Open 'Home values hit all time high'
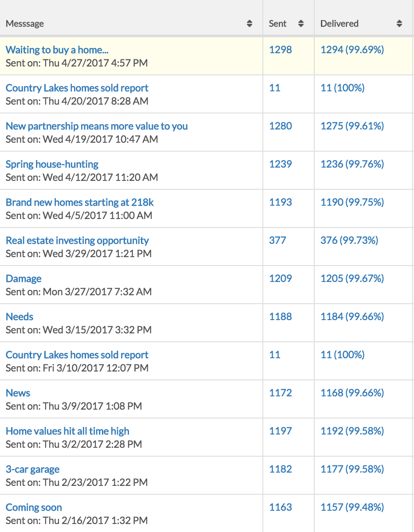 pyautogui.click(x=67, y=431)
